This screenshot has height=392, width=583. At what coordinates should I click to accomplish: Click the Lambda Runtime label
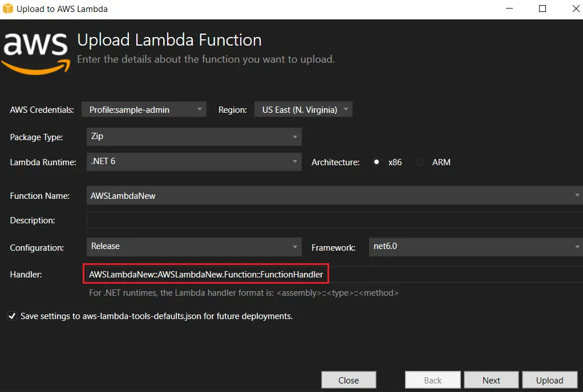click(43, 162)
